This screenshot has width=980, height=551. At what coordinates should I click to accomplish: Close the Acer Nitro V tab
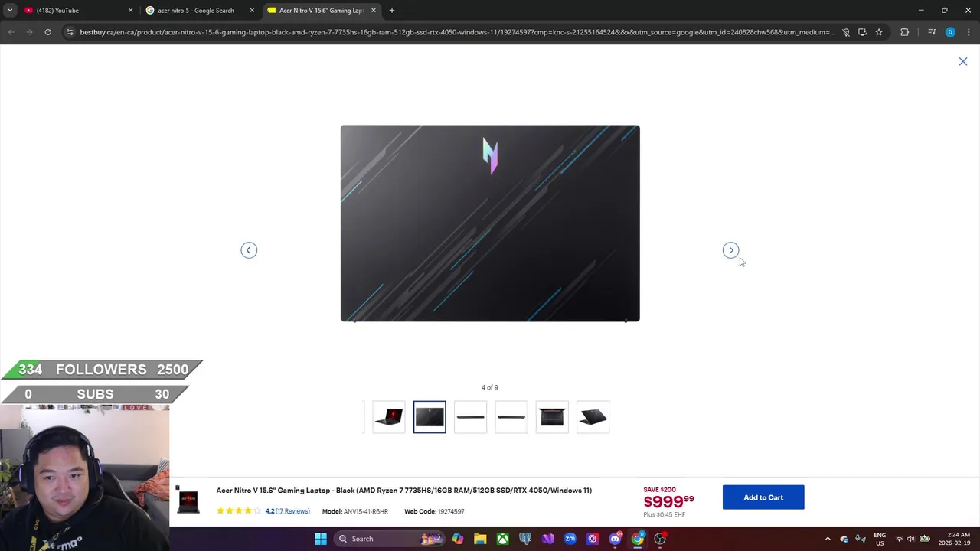pos(374,11)
